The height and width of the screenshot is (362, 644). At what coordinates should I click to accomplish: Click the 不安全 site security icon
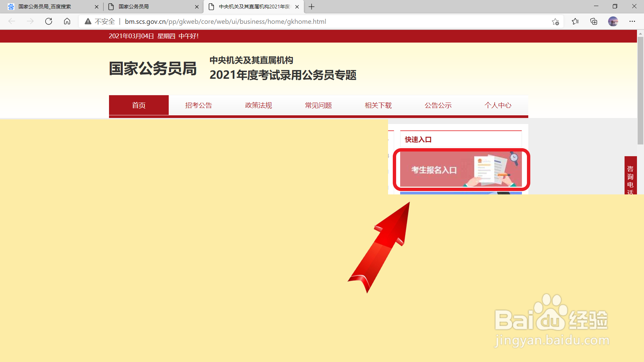[88, 21]
